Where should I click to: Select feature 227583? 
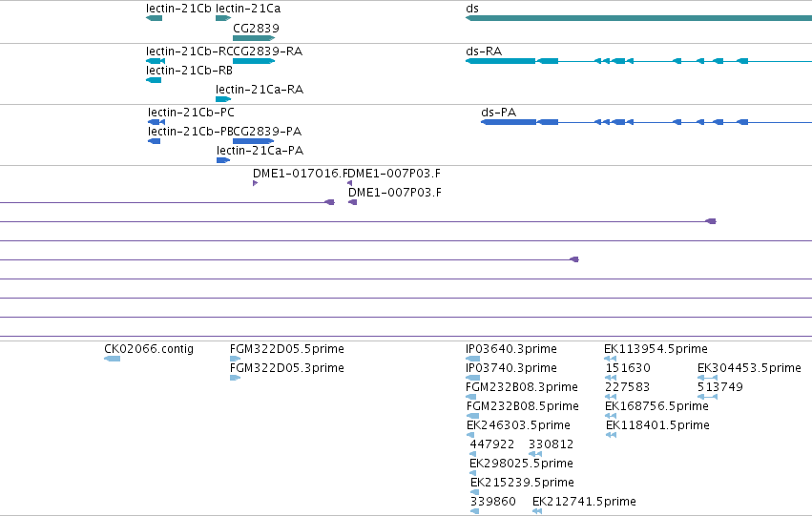click(x=611, y=397)
